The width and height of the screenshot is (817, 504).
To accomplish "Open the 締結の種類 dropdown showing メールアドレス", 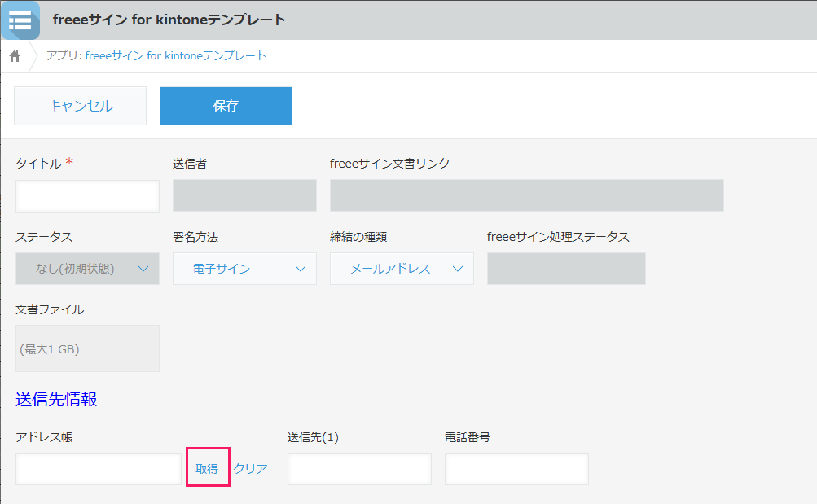I will (402, 269).
